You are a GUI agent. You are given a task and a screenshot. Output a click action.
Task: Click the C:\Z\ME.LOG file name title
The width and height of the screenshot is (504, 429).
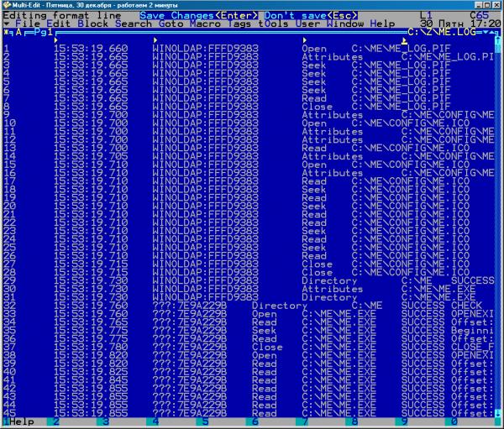[442, 32]
